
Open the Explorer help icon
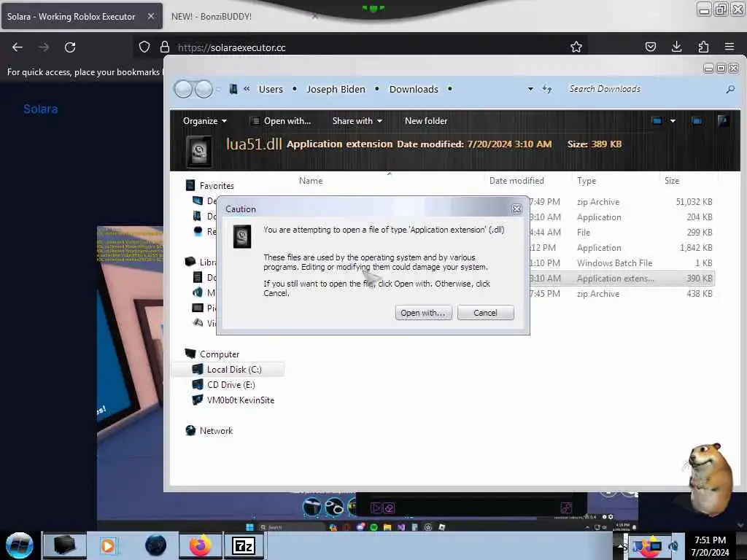pyautogui.click(x=723, y=121)
